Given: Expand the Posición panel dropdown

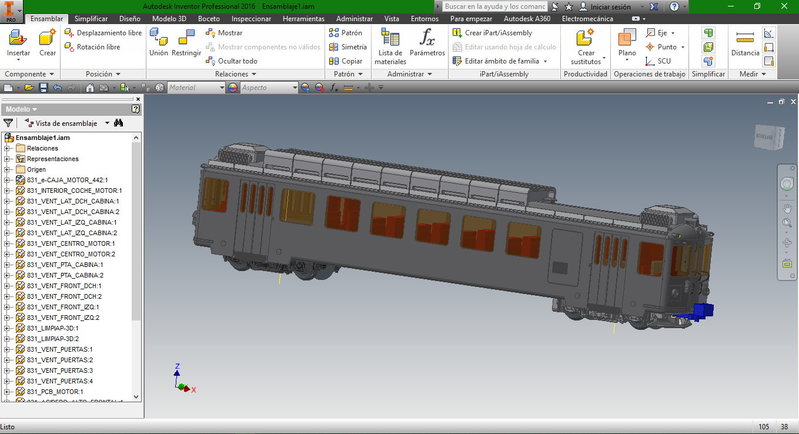Looking at the screenshot, I should [102, 74].
